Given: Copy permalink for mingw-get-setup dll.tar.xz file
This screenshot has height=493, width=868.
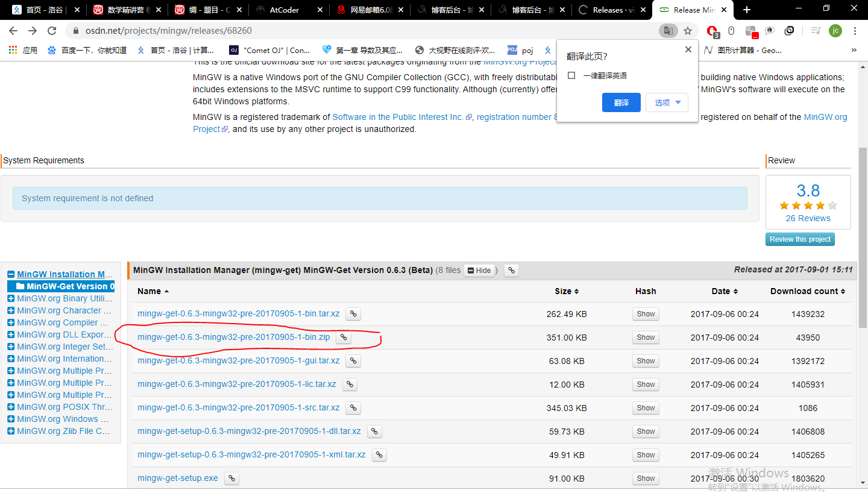Looking at the screenshot, I should [374, 432].
